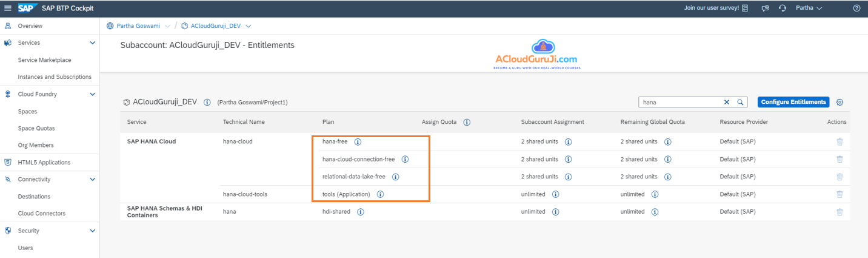Open the support headset icon
This screenshot has height=258, width=868.
pos(782,8)
